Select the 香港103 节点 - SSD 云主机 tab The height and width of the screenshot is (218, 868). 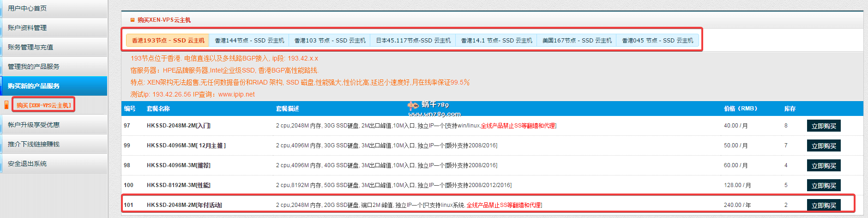[x=330, y=41]
